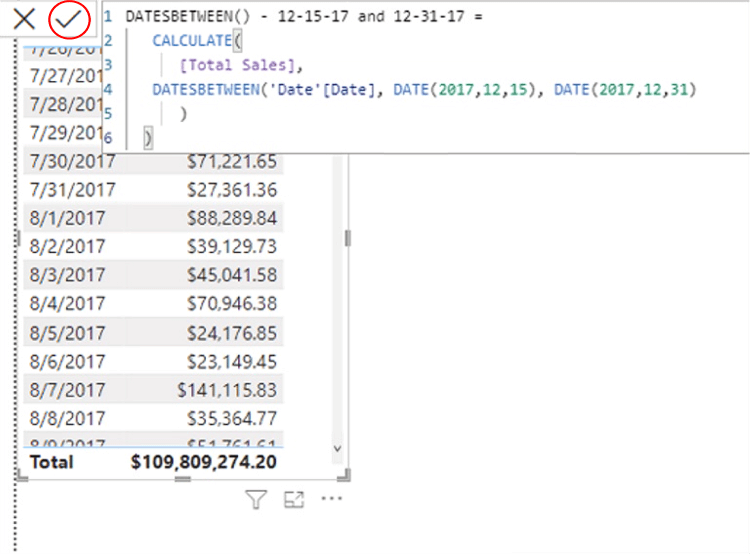Screen dimensions: 750x554
Task: Select the 8/1/2017 date row
Action: coord(67,218)
